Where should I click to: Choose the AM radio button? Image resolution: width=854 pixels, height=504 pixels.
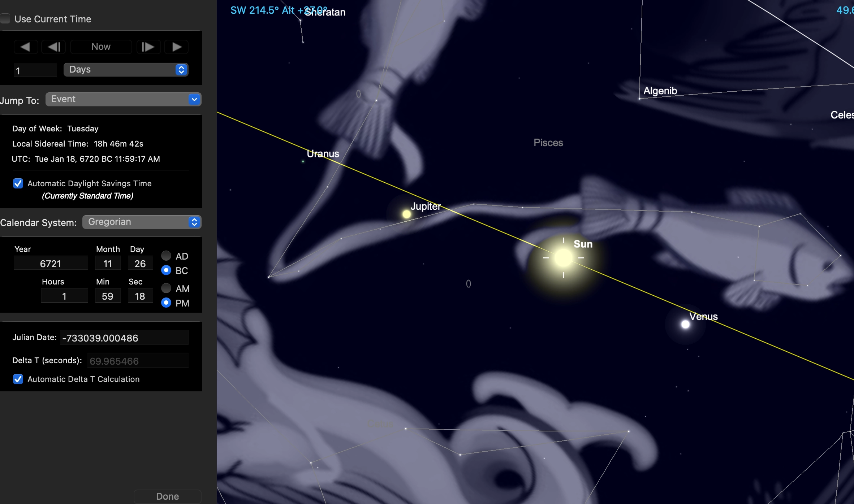[x=166, y=288]
